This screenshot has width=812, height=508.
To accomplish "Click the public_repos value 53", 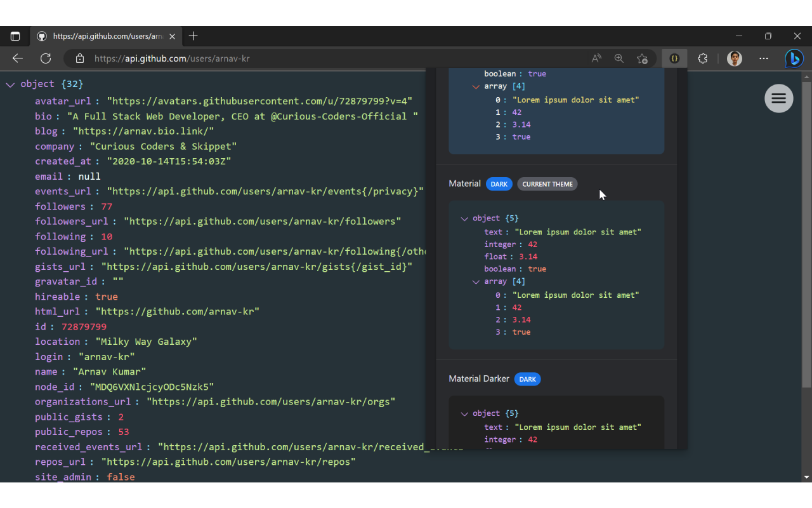I will pos(123,432).
